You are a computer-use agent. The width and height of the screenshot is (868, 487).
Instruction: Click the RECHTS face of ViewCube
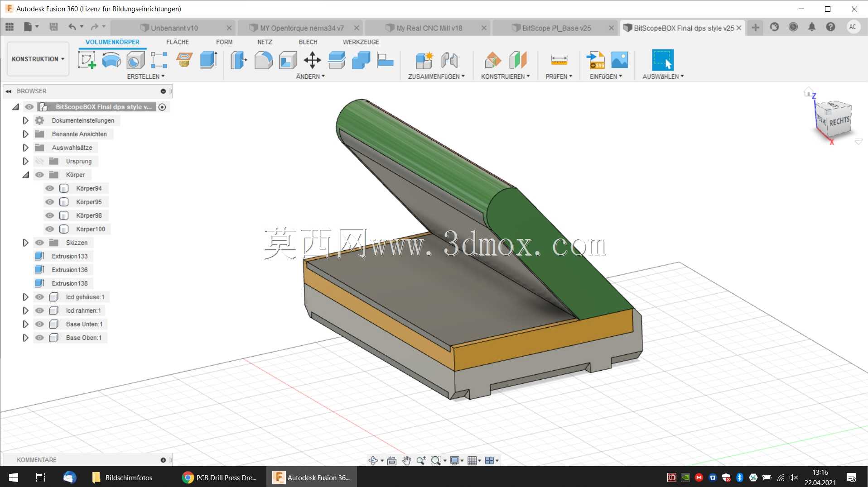tap(839, 121)
